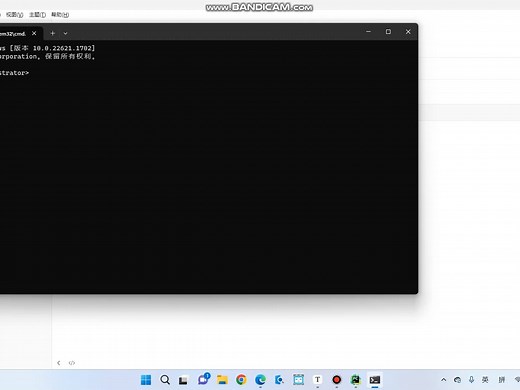Close the cmd terminal tab
Screen dimensions: 520x390
coord(34,33)
